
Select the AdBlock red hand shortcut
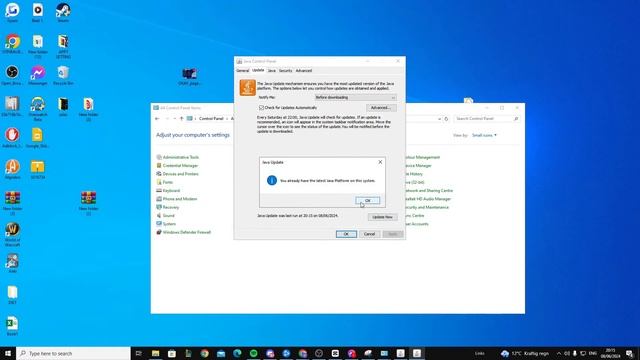(x=12, y=138)
